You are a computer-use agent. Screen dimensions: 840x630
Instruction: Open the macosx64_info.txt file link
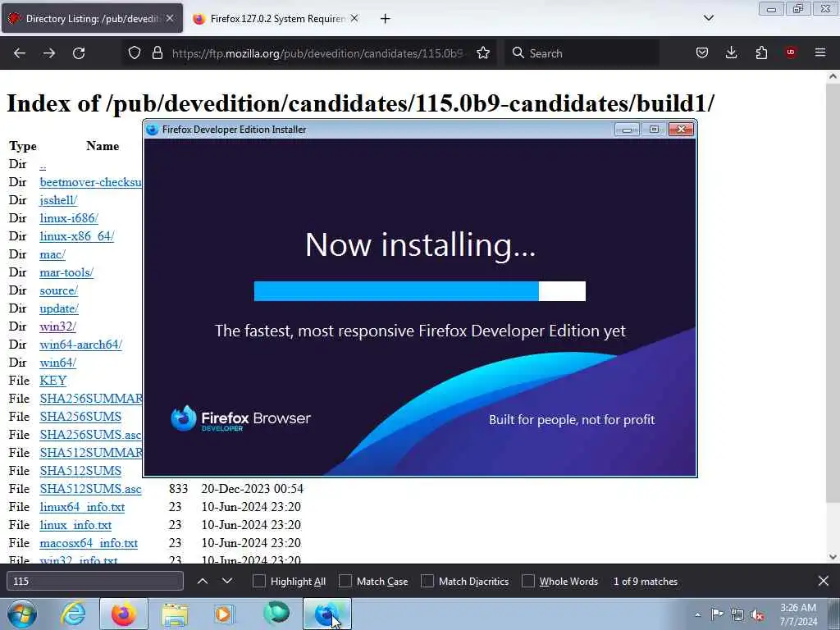coord(89,543)
